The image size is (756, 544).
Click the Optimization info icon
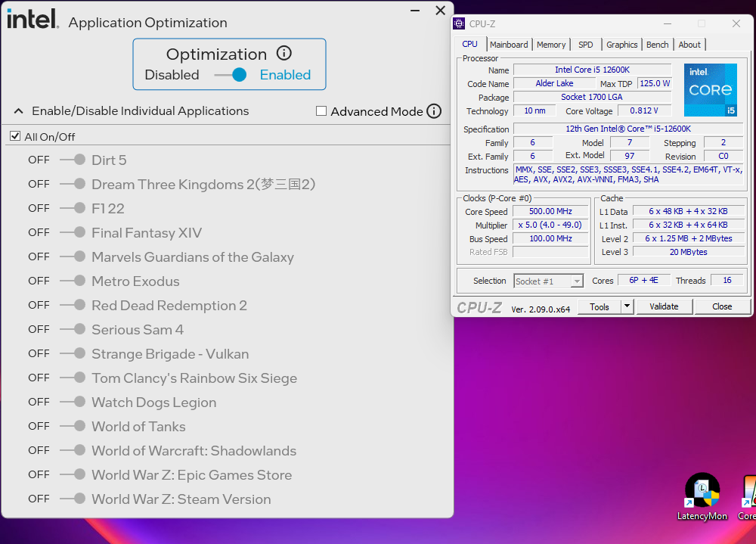(284, 53)
